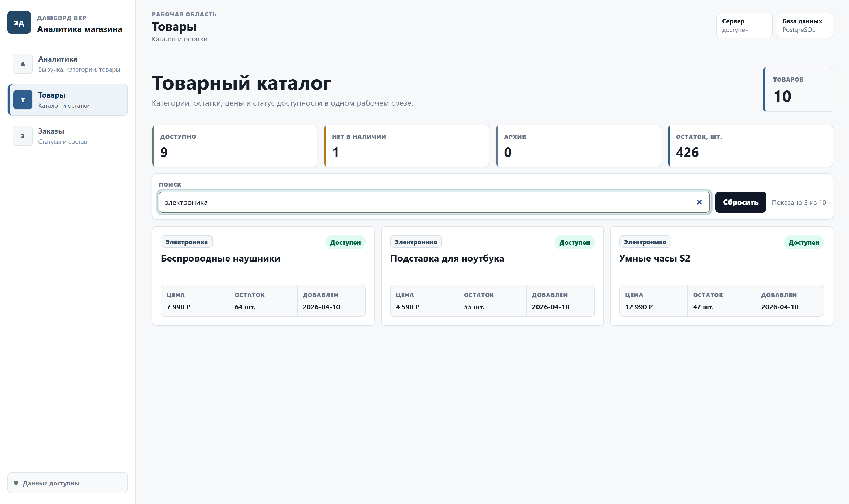Click Электроника tag on Умные часы card

click(x=645, y=242)
